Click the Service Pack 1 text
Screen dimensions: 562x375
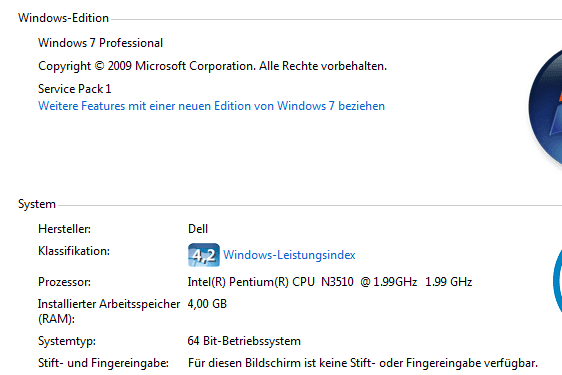pyautogui.click(x=75, y=89)
